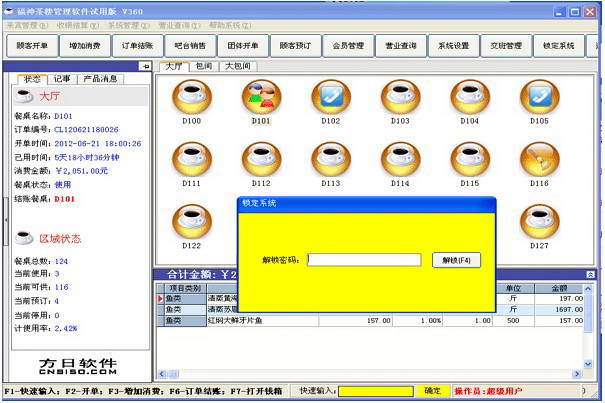
Task: Click the horizontal scrollbar left arrow
Action: tap(162, 374)
